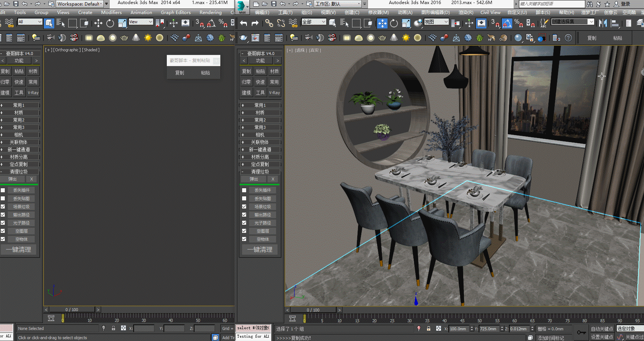
Task: Open the Rendering menu in 3ds Max 2014
Action: [x=211, y=13]
